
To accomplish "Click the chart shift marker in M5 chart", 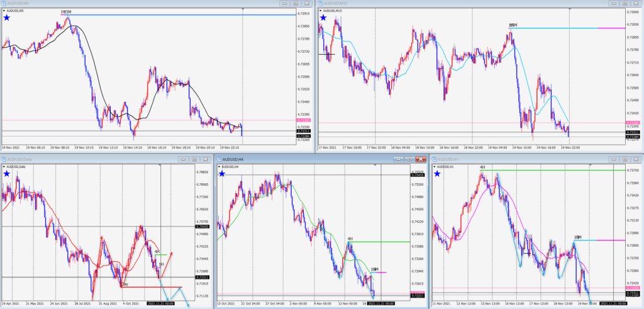I will click(243, 9).
